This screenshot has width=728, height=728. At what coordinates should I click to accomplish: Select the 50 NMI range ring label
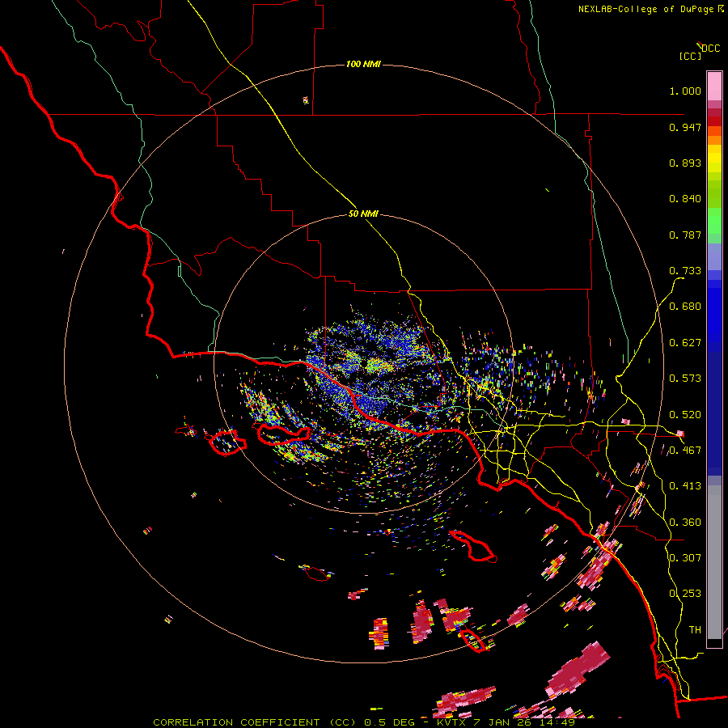(363, 214)
